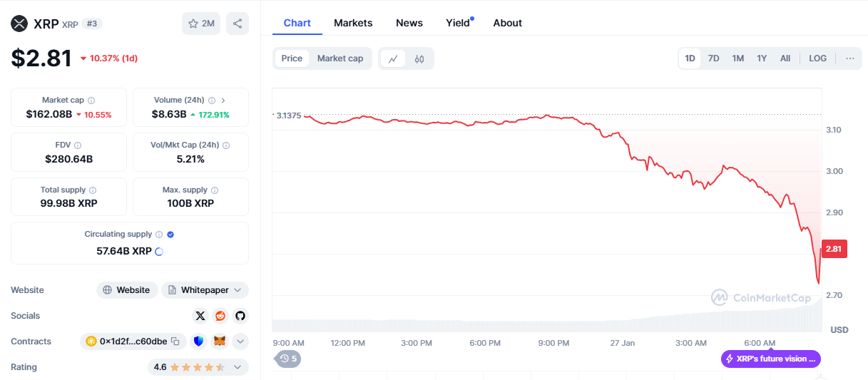
Task: Toggle chart to Market cap
Action: [x=340, y=58]
